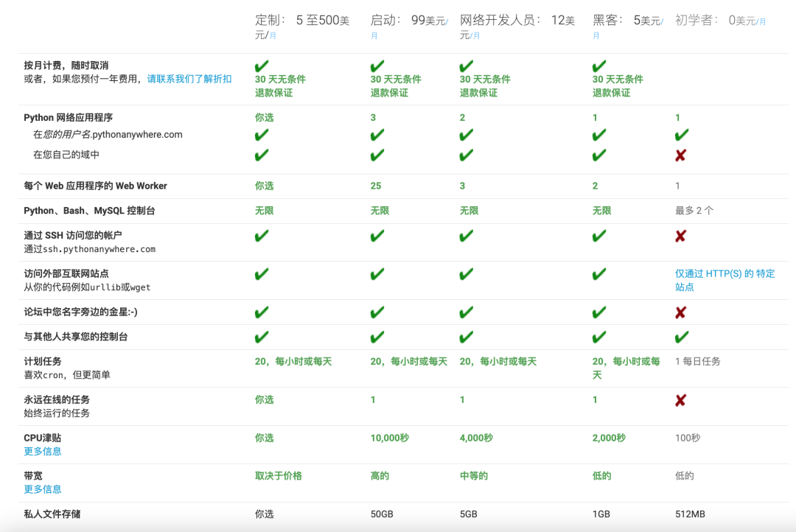Select the 初学者 0美元 plan header
The height and width of the screenshot is (532, 796).
(720, 21)
